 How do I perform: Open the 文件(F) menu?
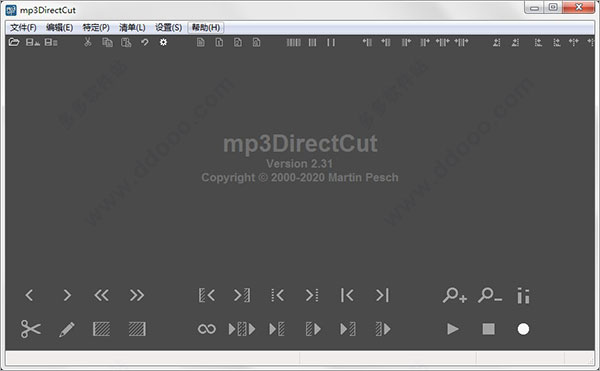(x=23, y=28)
